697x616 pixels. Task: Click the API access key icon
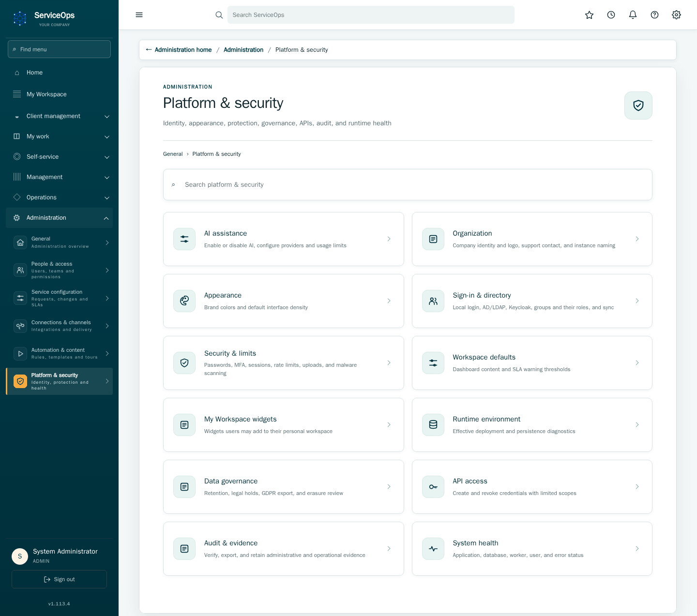tap(433, 487)
